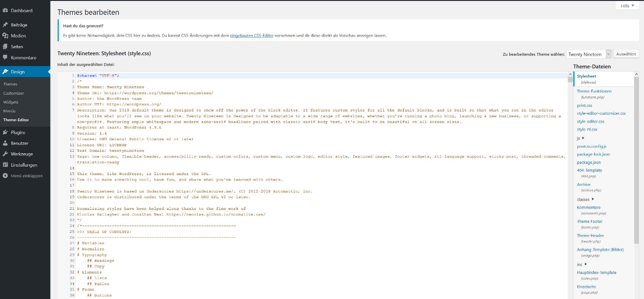Click code line 1 with @charset
The image size is (644, 299).
pyautogui.click(x=98, y=75)
